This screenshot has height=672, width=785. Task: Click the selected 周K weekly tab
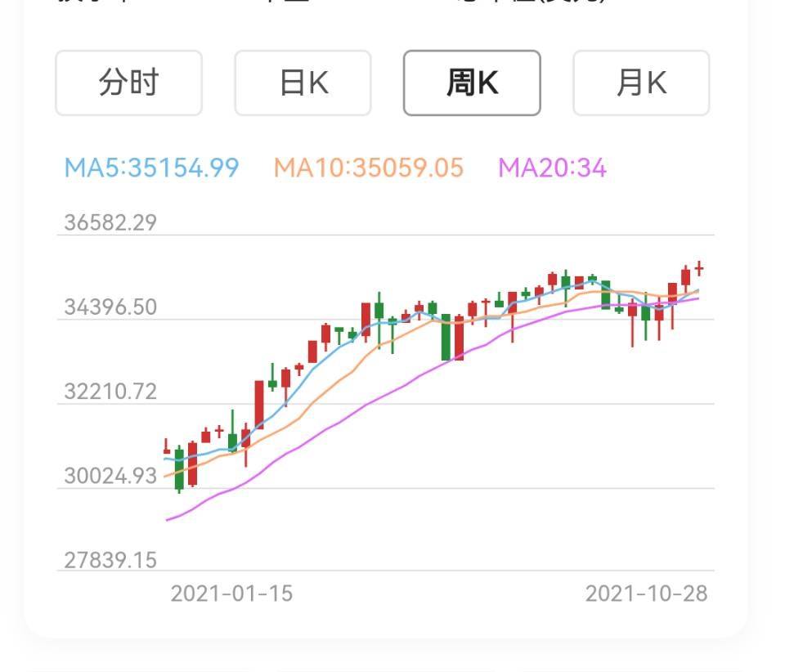(472, 83)
